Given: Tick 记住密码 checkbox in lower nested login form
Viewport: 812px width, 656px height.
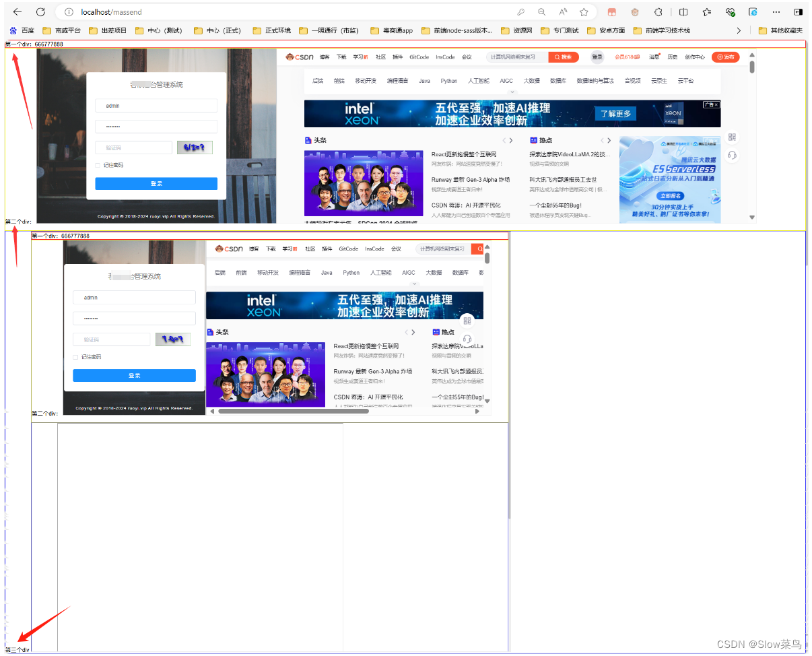Looking at the screenshot, I should (x=75, y=357).
